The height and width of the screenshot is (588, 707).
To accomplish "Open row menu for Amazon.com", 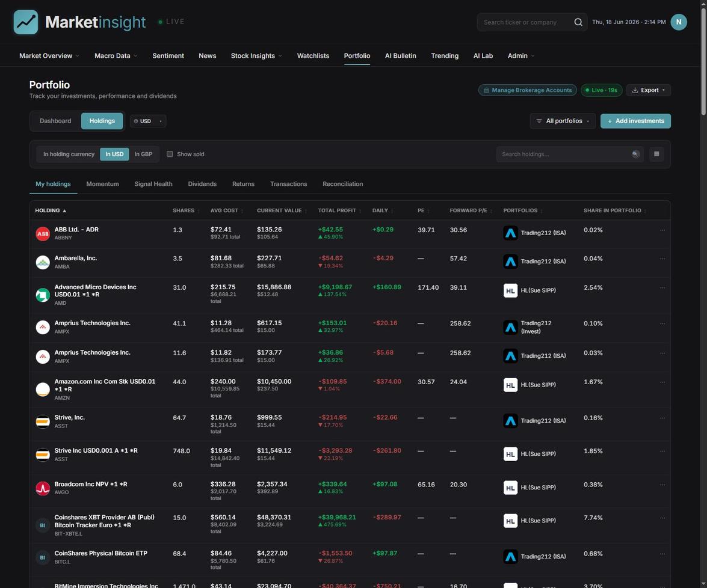I will tap(662, 382).
